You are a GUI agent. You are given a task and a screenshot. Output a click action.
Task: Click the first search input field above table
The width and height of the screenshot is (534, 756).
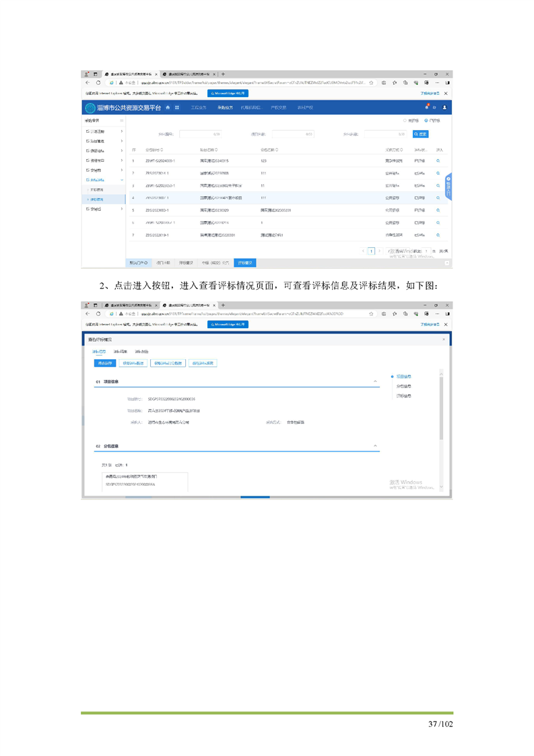[x=201, y=134]
